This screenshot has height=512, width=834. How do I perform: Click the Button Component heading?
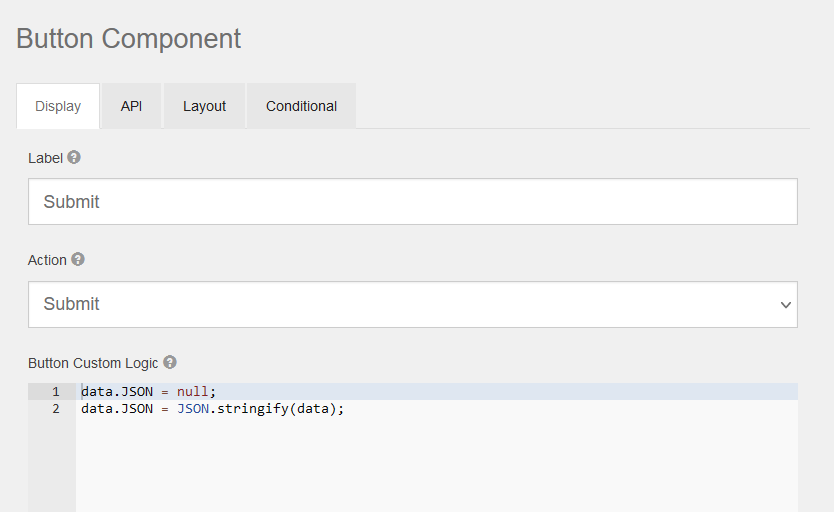(x=129, y=39)
